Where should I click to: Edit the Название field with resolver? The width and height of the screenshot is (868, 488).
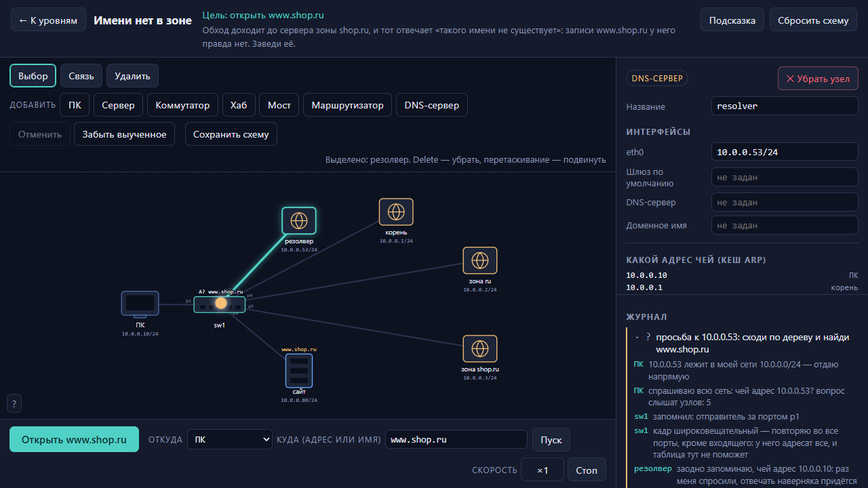coord(785,106)
